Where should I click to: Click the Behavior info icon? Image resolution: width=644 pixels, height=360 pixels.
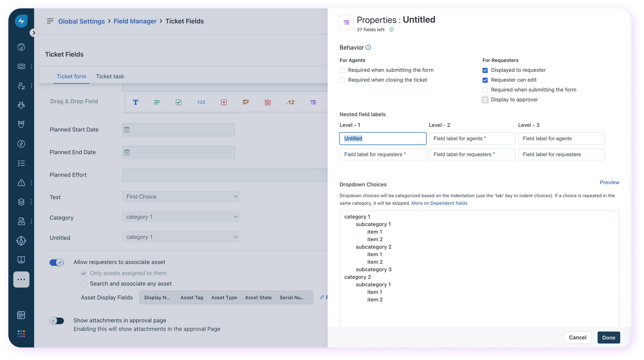tap(368, 47)
